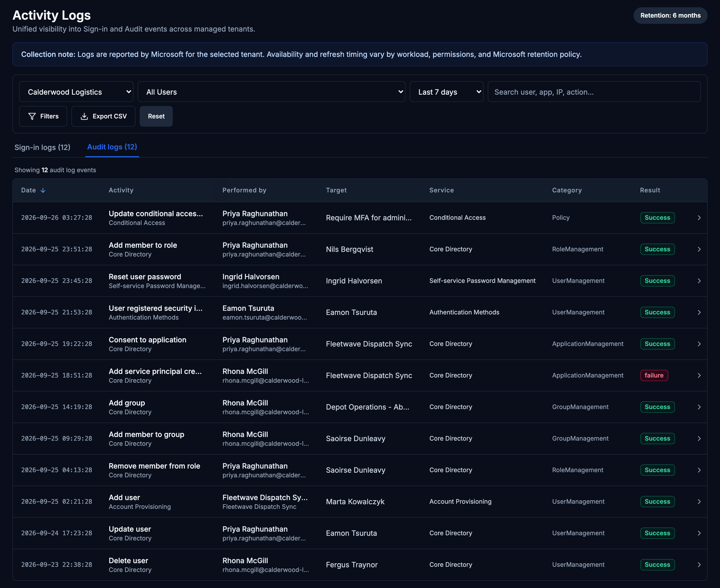Click the Export CSV button
The width and height of the screenshot is (720, 588).
(x=103, y=116)
